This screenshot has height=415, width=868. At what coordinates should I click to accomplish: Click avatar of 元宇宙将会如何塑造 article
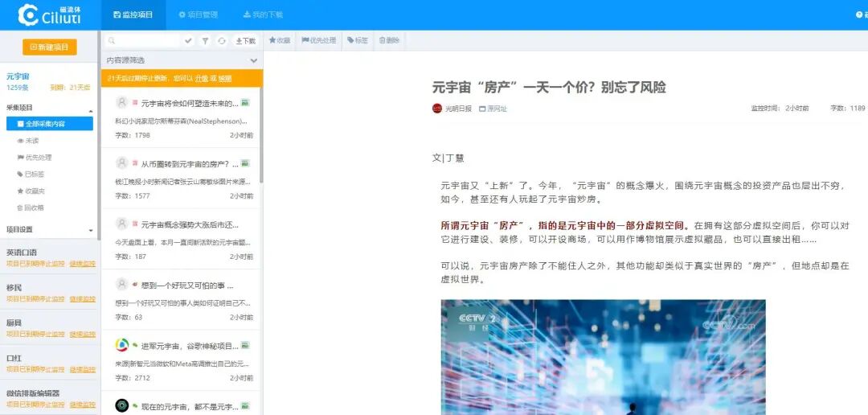(x=122, y=102)
